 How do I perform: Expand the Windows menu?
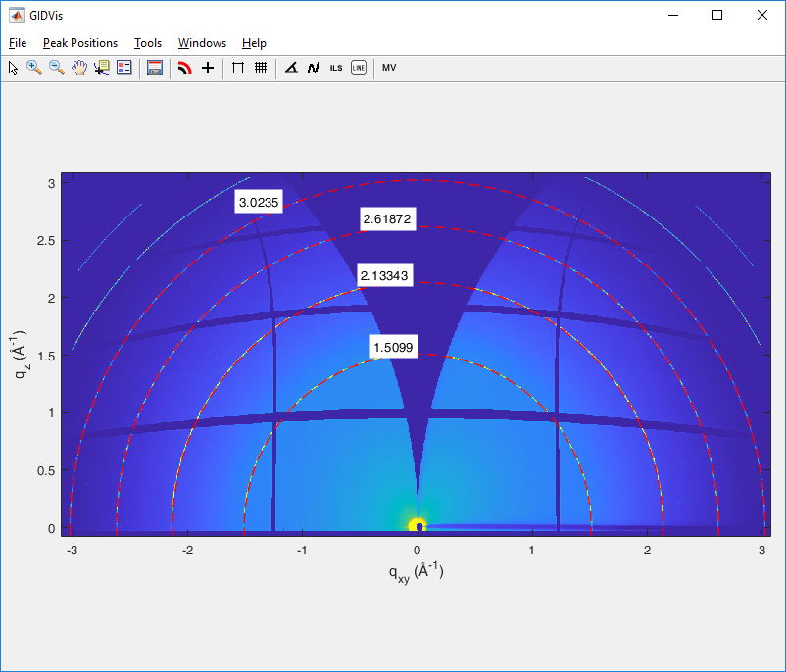pos(202,43)
